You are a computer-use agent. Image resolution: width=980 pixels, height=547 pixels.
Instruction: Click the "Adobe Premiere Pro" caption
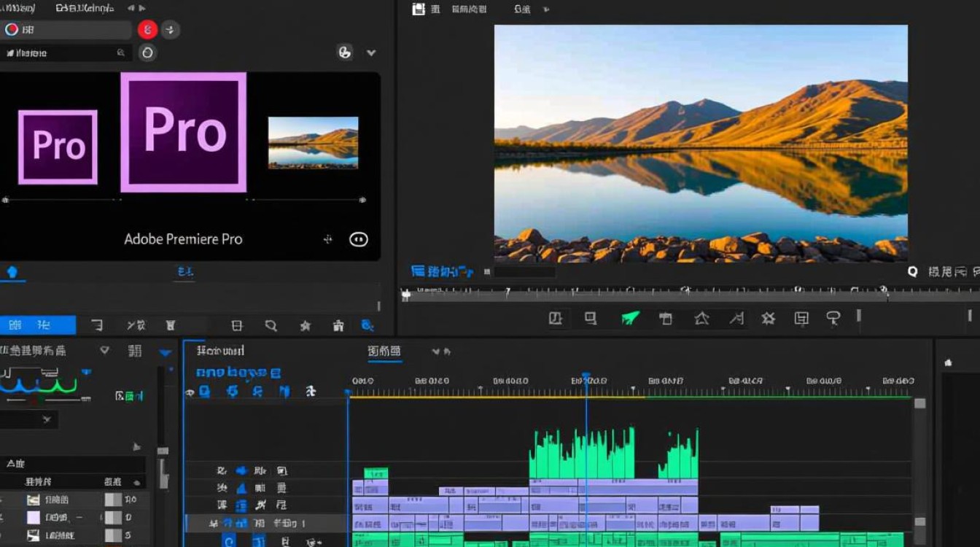pyautogui.click(x=183, y=239)
